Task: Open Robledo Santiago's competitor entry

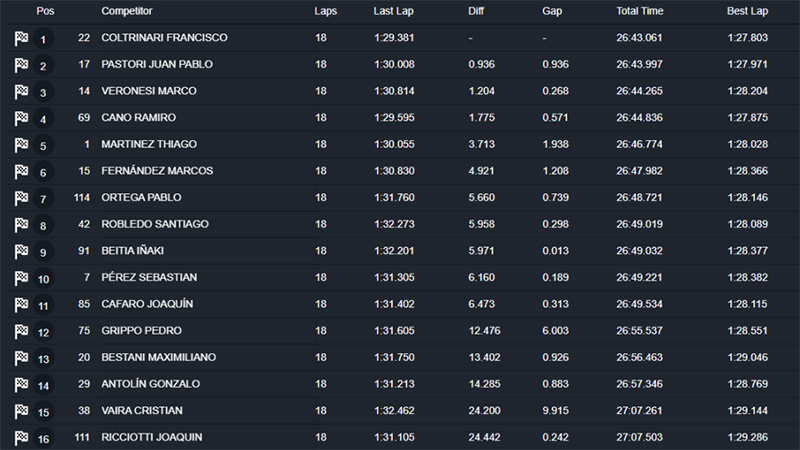Action: [157, 224]
